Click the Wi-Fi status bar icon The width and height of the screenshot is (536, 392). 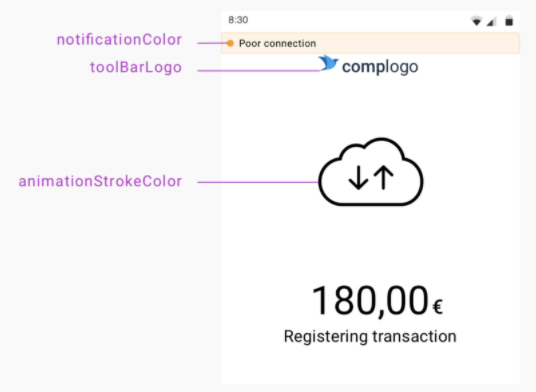(476, 21)
